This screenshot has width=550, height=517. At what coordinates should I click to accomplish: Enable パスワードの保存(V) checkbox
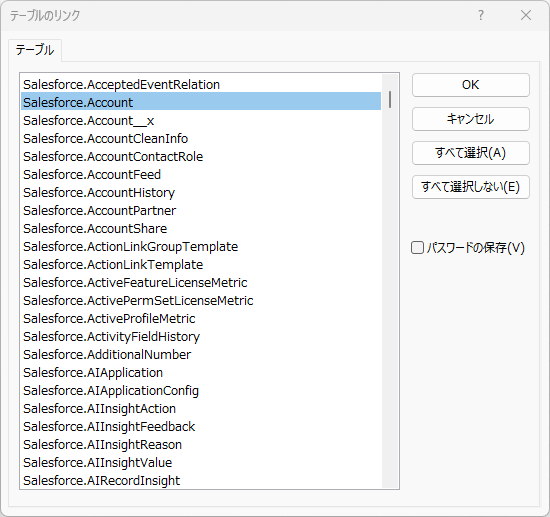point(417,248)
